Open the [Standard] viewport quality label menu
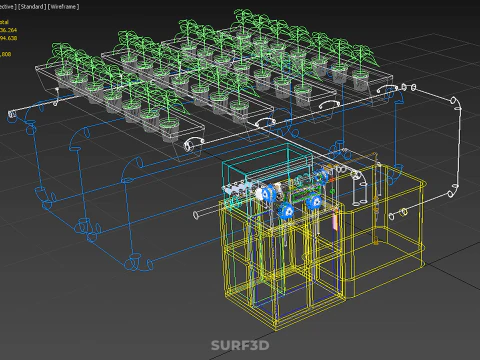The height and width of the screenshot is (360, 480). [32, 7]
